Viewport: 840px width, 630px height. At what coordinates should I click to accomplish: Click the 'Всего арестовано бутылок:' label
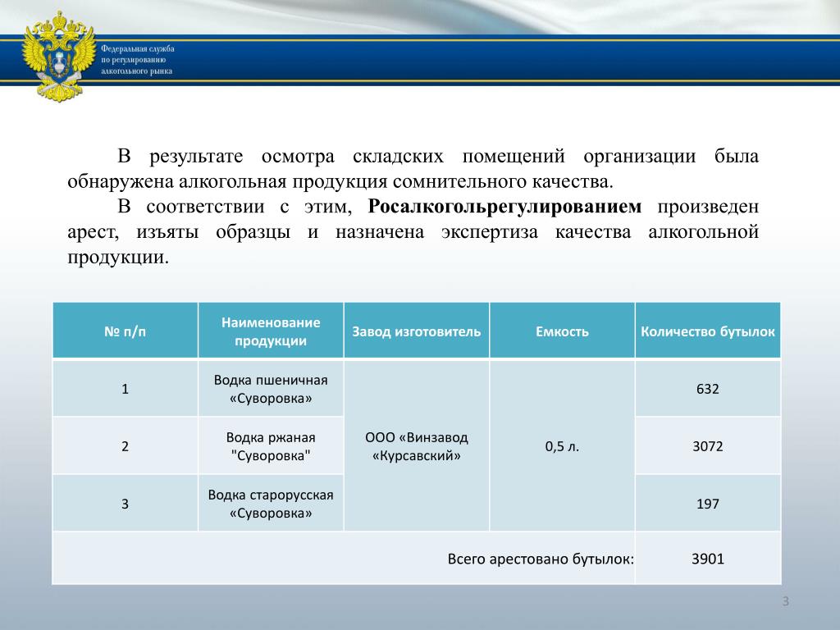pyautogui.click(x=541, y=559)
